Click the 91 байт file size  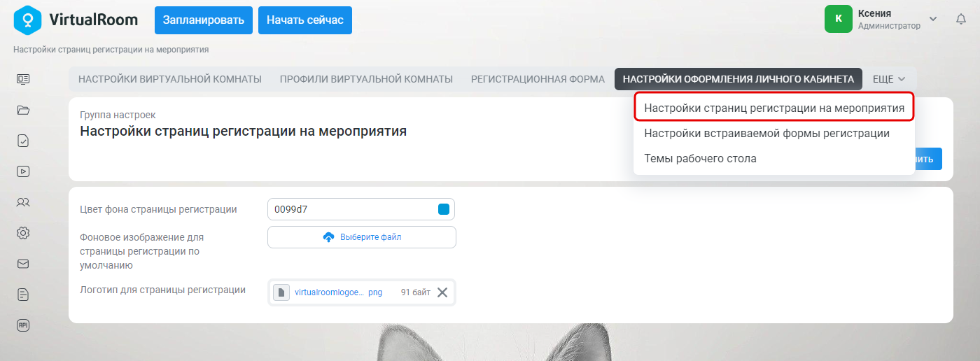(x=416, y=292)
